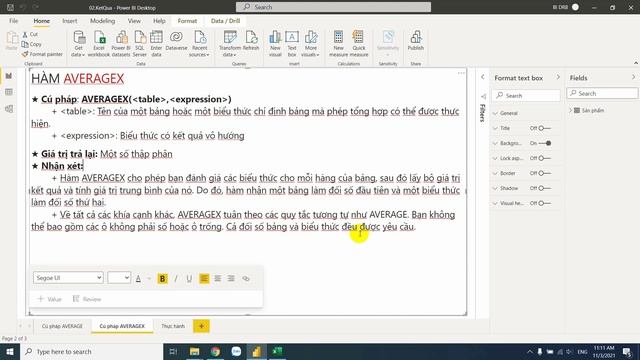Click Format painter
Screen dimensions: 640x360
coord(42,54)
